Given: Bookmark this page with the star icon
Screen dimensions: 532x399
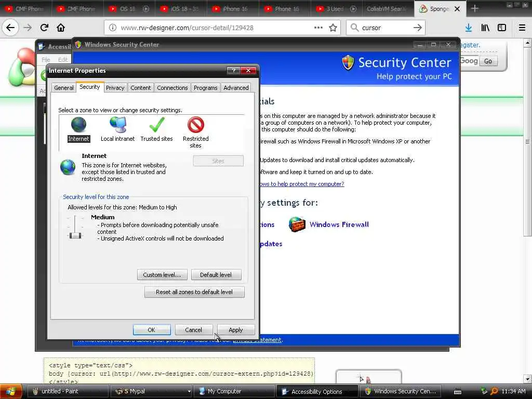Looking at the screenshot, I should pyautogui.click(x=333, y=28).
